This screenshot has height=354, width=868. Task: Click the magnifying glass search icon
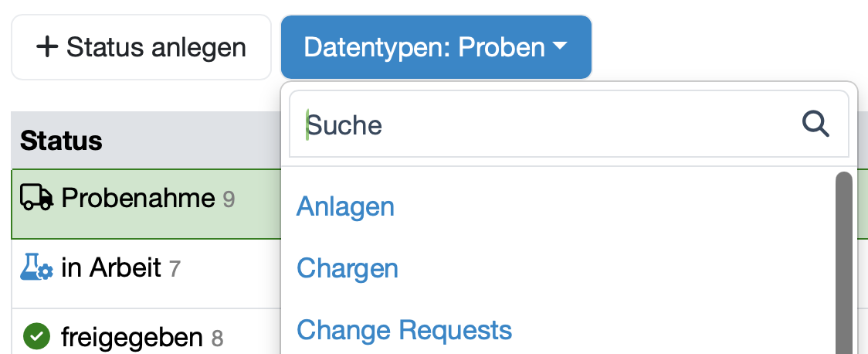[815, 124]
